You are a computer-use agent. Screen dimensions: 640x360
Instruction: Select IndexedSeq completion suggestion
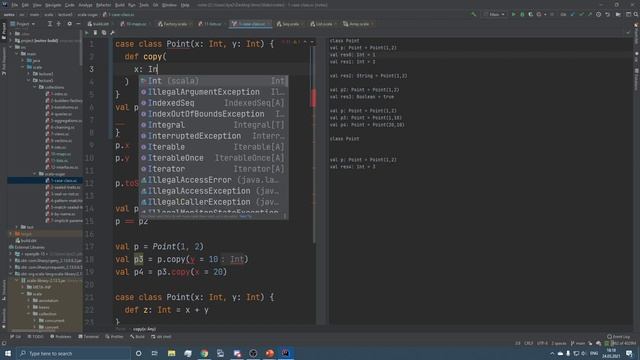click(213, 103)
